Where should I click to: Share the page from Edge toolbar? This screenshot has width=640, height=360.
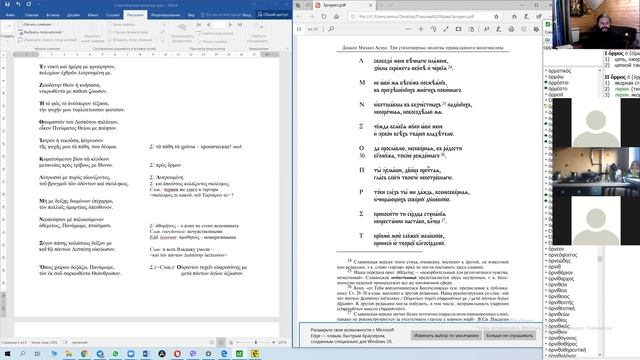(539, 17)
